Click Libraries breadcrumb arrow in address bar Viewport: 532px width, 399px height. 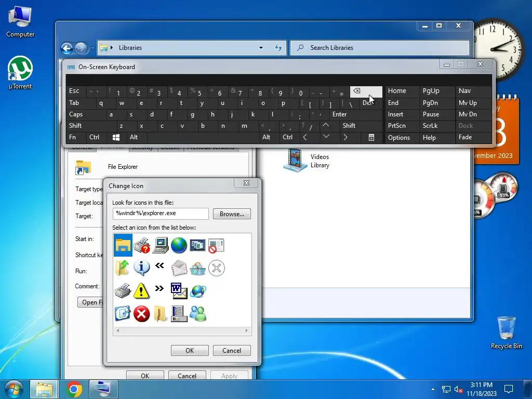click(x=112, y=48)
